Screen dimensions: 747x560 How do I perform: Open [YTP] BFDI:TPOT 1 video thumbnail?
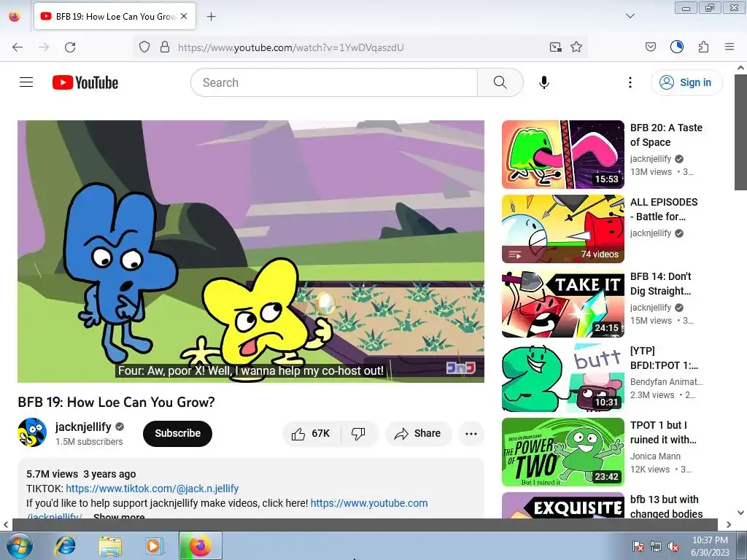coord(563,378)
